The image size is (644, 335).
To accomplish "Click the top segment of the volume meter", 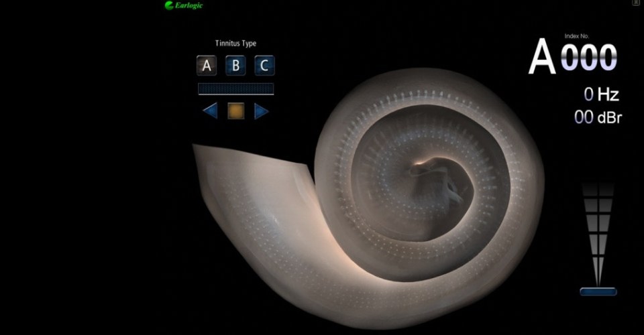I will [598, 190].
